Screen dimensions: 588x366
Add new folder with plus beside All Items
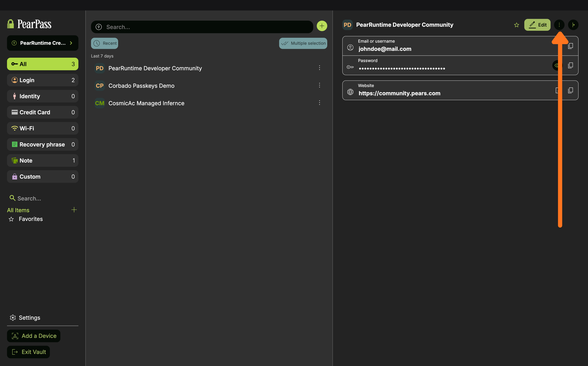[x=74, y=210]
